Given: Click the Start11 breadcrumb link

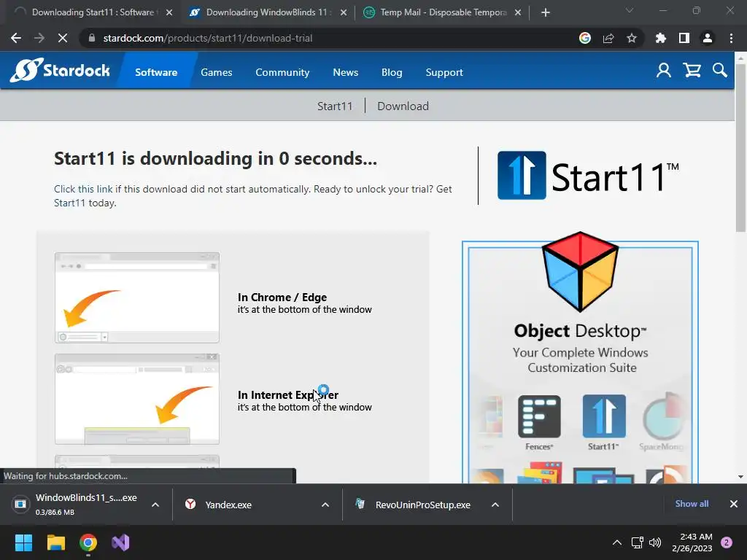Looking at the screenshot, I should pos(335,106).
